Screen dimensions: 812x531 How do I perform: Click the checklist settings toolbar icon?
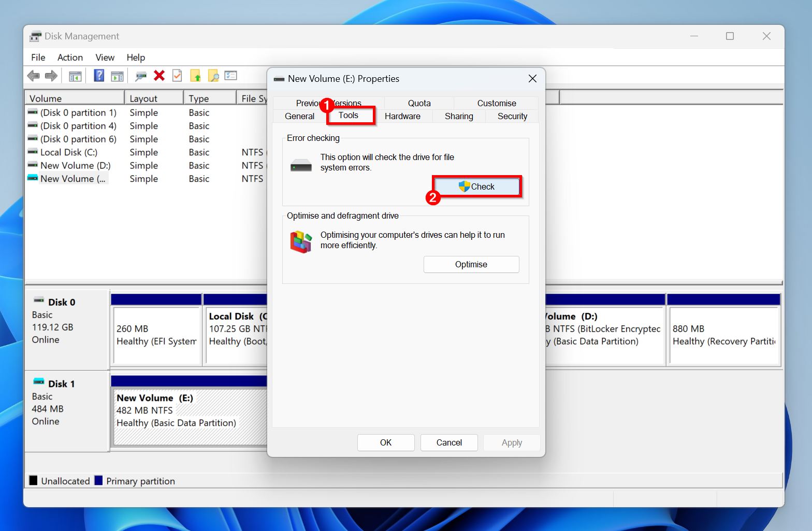230,76
